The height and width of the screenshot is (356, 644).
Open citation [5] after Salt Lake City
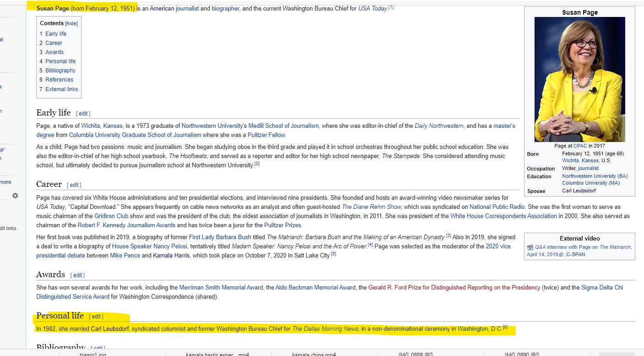pos(333,254)
